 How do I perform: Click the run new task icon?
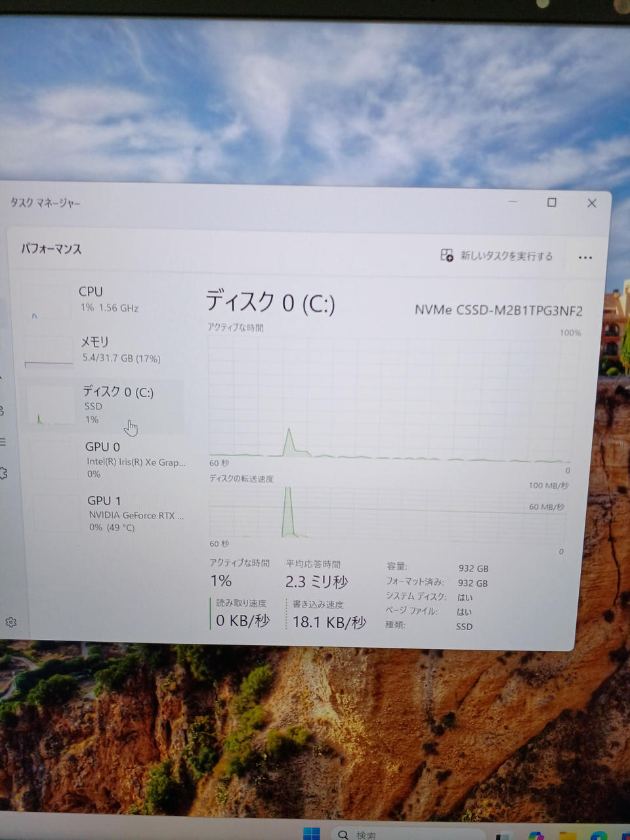coord(446,255)
